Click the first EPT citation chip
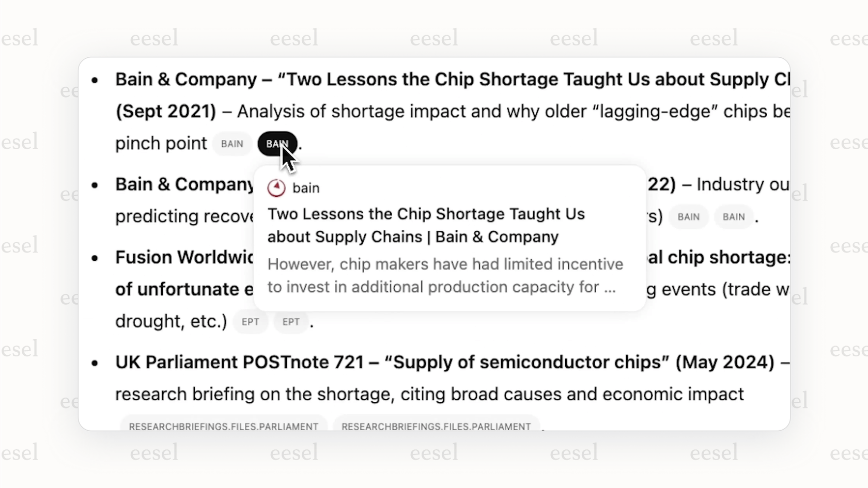This screenshot has height=488, width=868. pos(250,322)
